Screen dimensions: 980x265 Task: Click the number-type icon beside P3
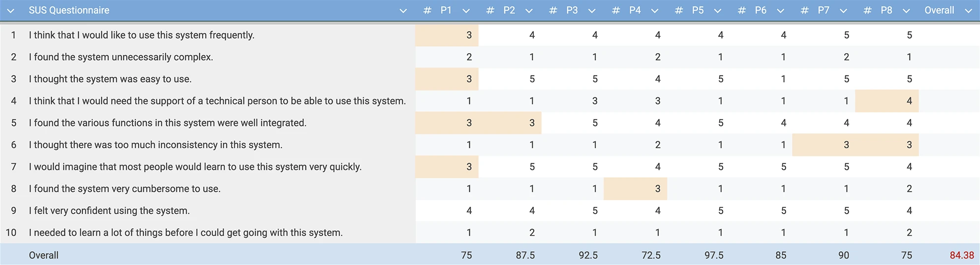point(553,10)
